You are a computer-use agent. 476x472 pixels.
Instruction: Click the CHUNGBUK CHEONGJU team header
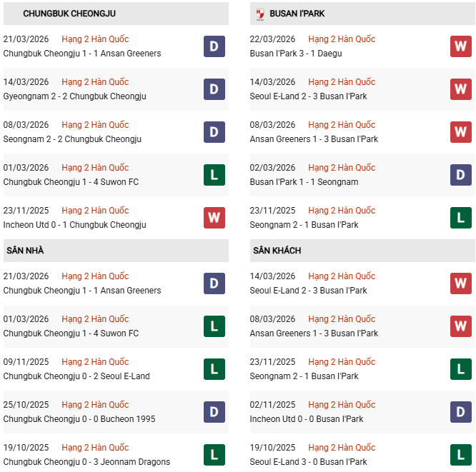69,14
